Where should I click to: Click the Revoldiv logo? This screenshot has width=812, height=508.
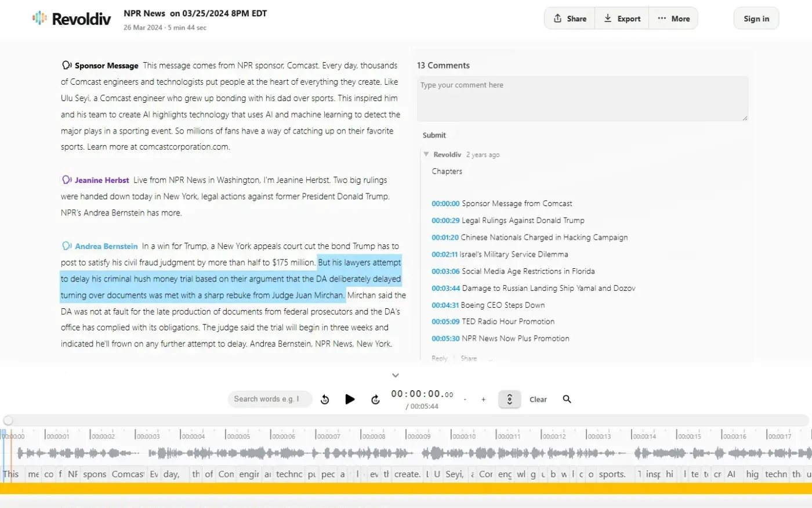(71, 19)
